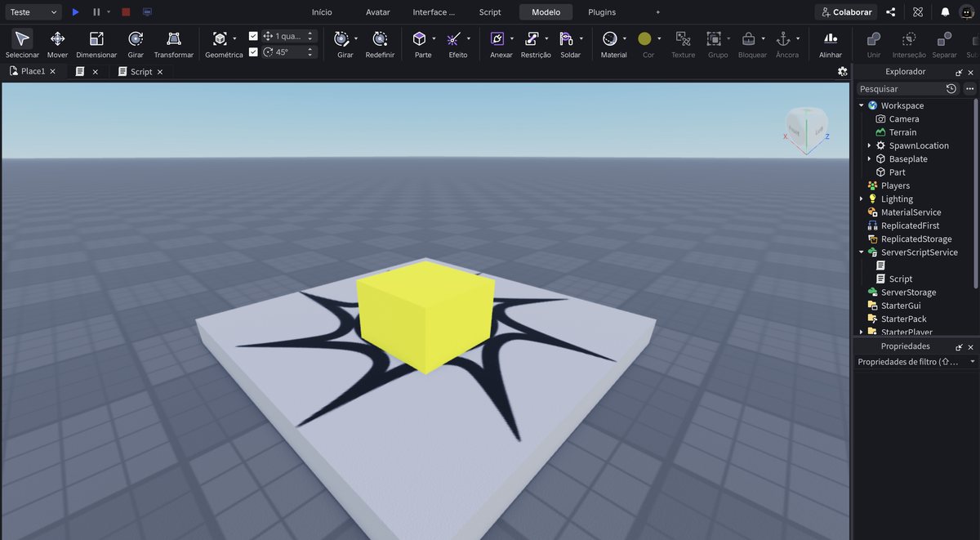Viewport: 980px width, 540px height.
Task: Click the Efeito icon
Action: point(454,38)
